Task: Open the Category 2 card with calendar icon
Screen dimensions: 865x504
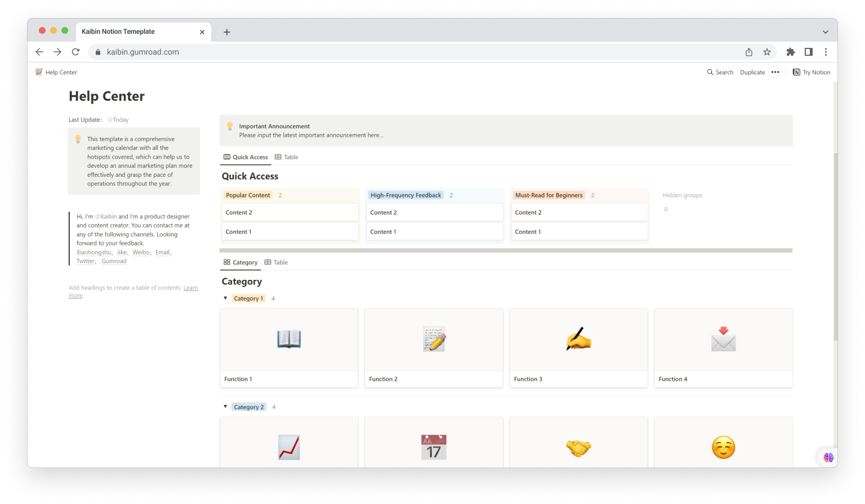Action: point(434,443)
